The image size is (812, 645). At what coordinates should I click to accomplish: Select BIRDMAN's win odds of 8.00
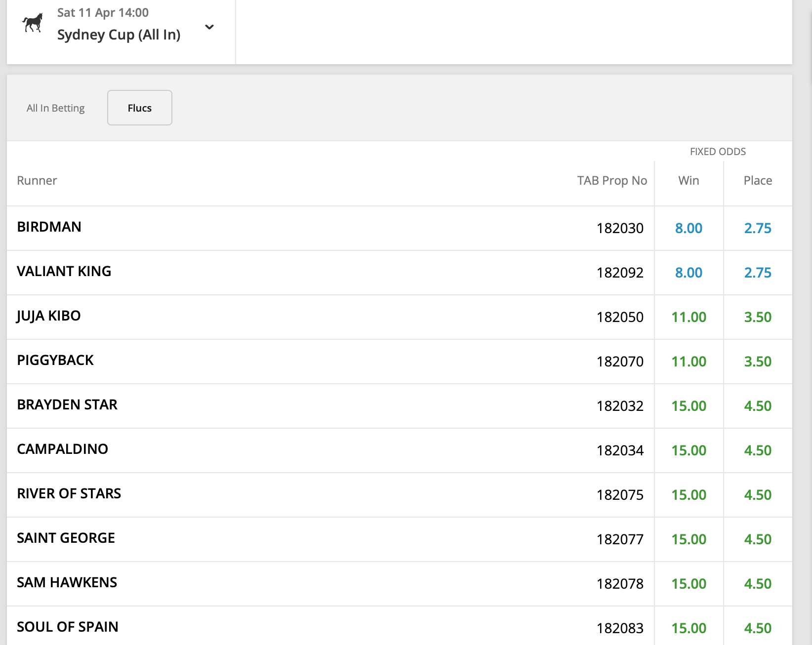click(689, 228)
